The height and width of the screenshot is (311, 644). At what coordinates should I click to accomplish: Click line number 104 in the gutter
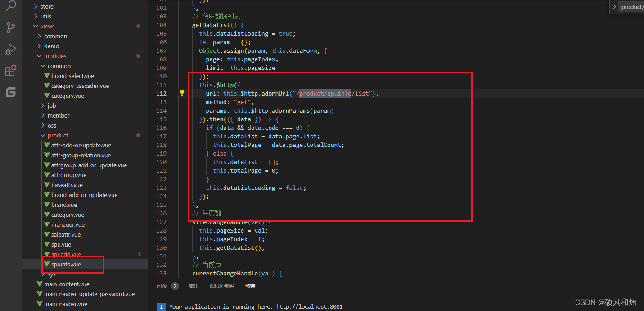[x=161, y=25]
